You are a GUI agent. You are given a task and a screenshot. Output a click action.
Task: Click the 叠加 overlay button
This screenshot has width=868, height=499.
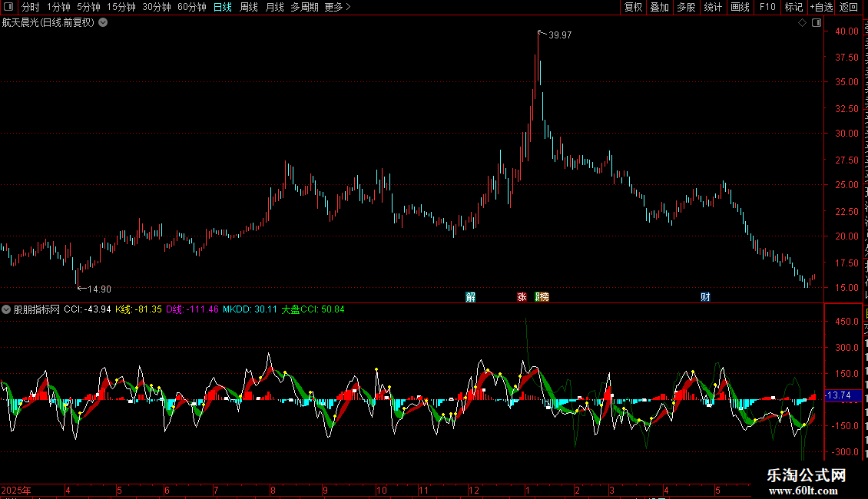tap(659, 7)
